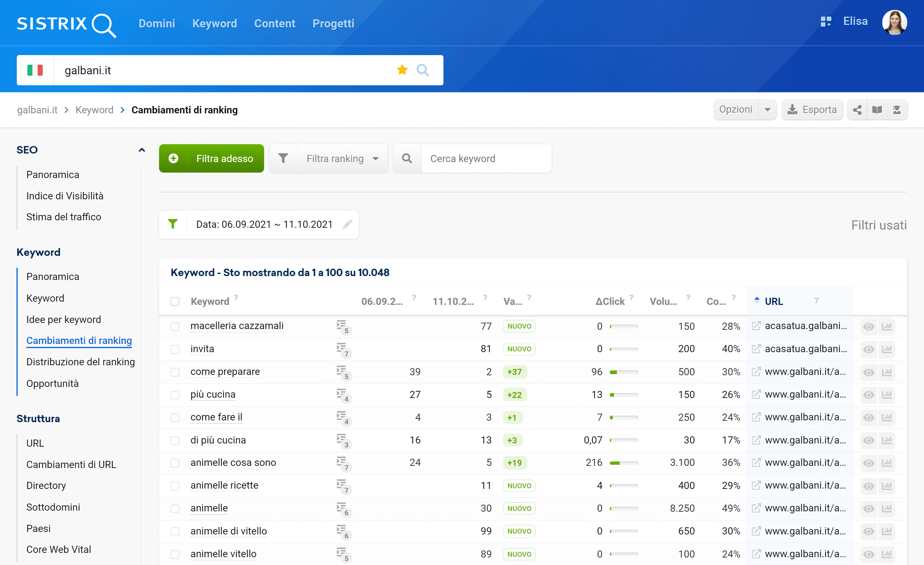Viewport: 924px width, 565px height.
Task: Open the Domini top menu
Action: click(x=157, y=23)
